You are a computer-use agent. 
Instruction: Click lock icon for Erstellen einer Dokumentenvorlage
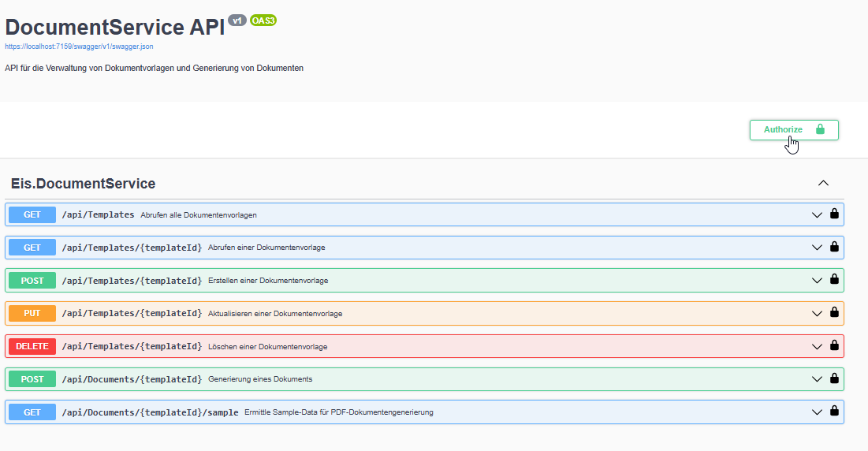click(834, 279)
